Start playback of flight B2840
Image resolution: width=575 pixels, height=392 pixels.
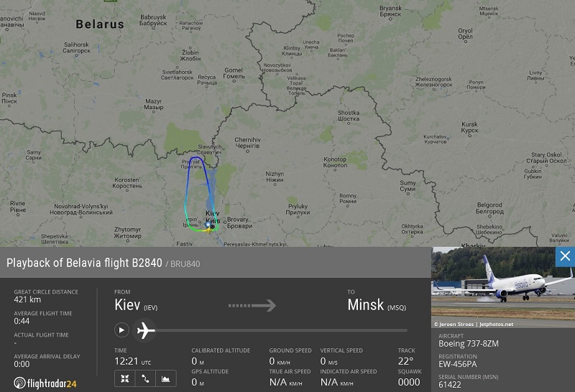121,330
